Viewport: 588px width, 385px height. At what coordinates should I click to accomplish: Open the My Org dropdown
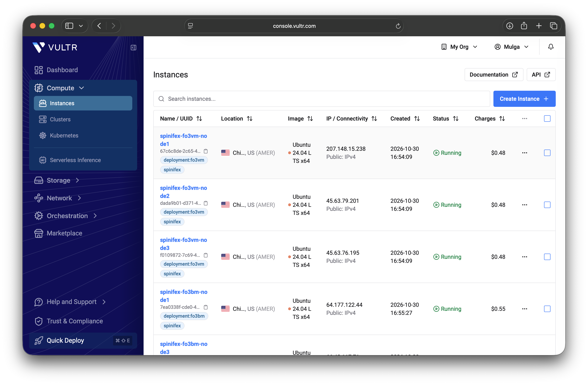[459, 47]
